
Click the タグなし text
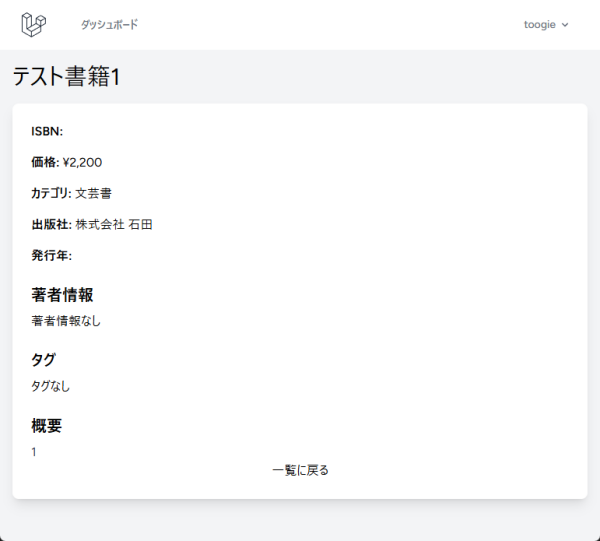50,386
